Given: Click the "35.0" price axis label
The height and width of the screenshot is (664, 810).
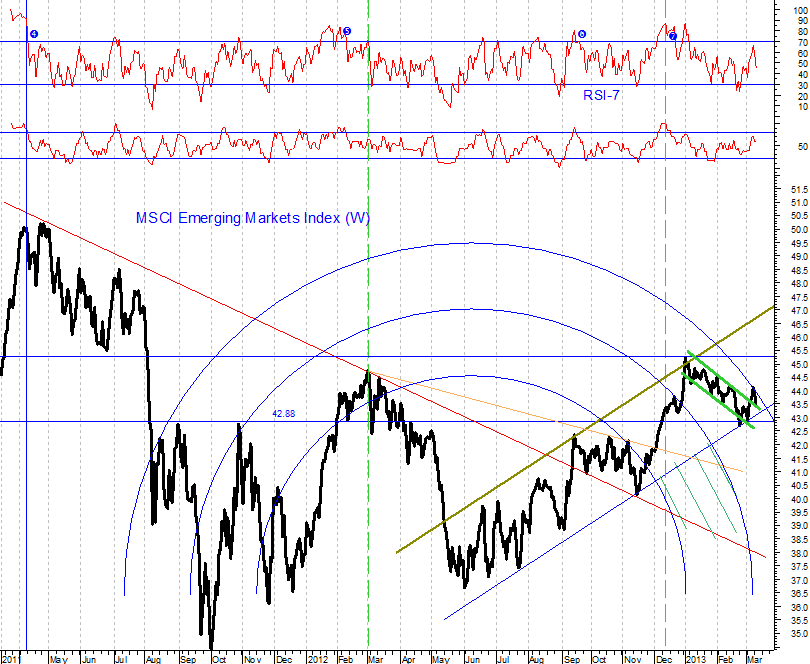Looking at the screenshot, I should (799, 634).
